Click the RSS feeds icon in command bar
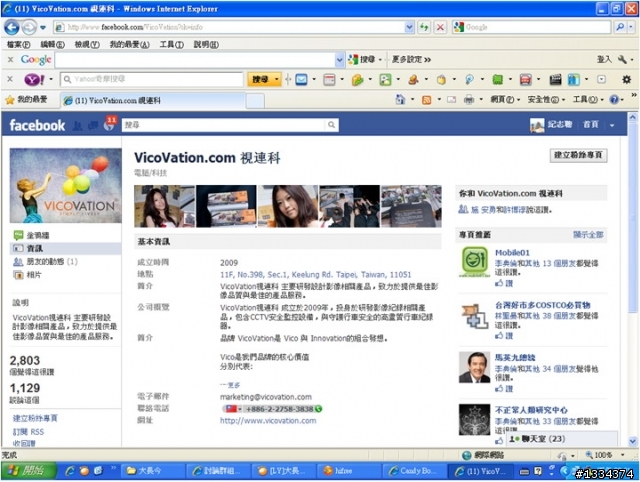This screenshot has width=640, height=482. (x=427, y=100)
